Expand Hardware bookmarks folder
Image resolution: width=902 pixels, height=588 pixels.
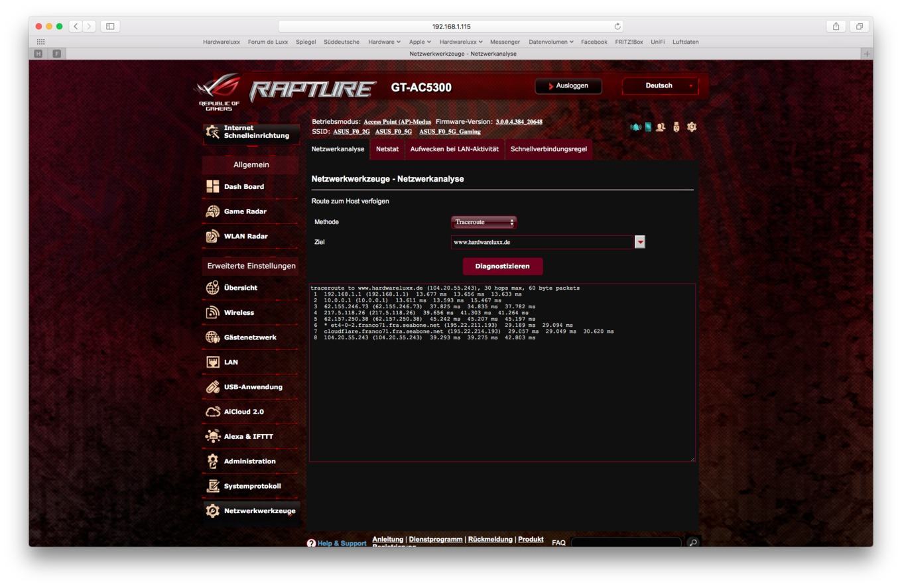tap(384, 42)
